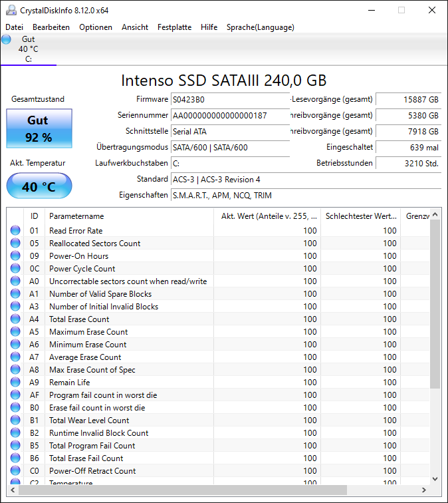Click status icon for Power Cycle Count
This screenshot has height=503, width=448.
point(15,268)
